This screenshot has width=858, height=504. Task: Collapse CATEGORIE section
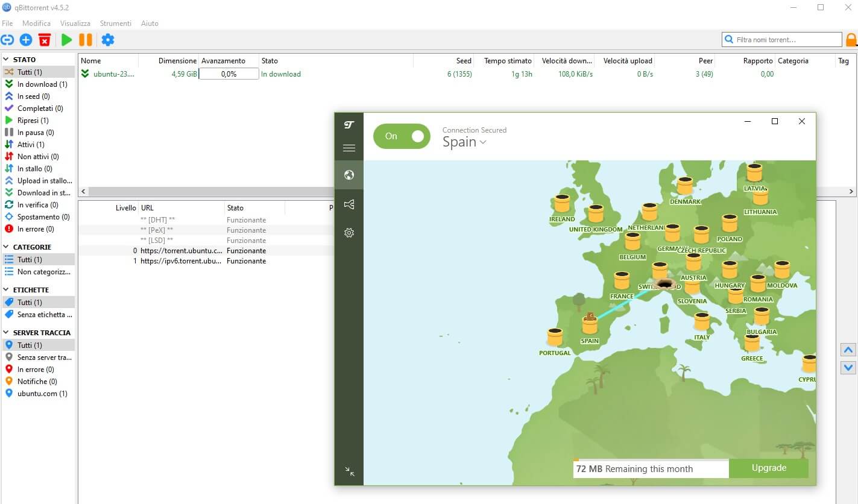click(7, 247)
